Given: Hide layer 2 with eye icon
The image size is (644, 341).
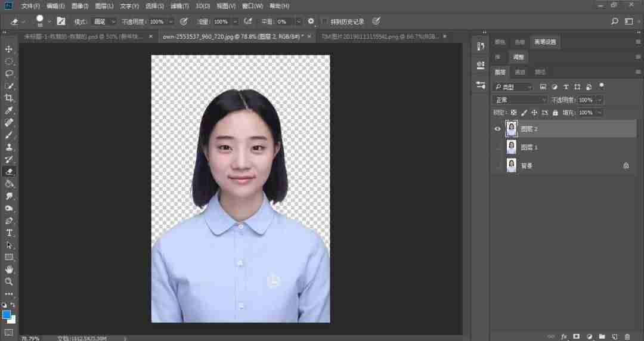Looking at the screenshot, I should tap(498, 129).
